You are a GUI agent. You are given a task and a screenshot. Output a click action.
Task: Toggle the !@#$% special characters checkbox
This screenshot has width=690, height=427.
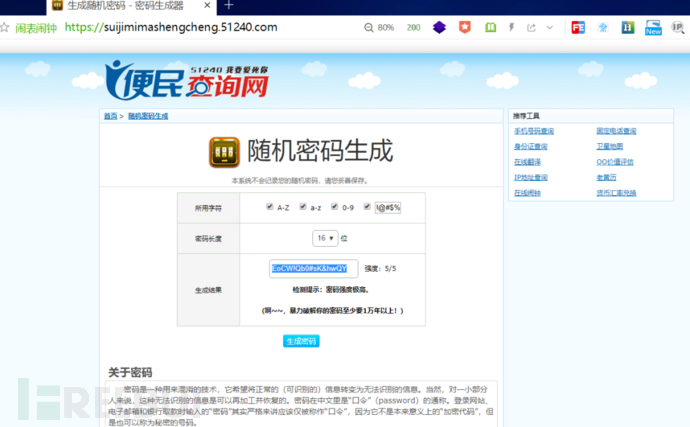click(x=368, y=207)
